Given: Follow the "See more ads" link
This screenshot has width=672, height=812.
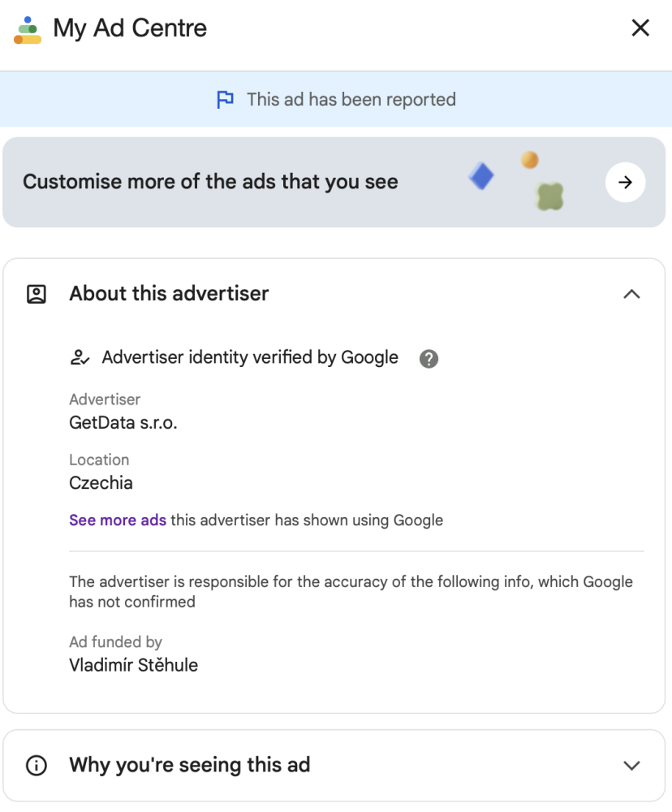Looking at the screenshot, I should (118, 520).
